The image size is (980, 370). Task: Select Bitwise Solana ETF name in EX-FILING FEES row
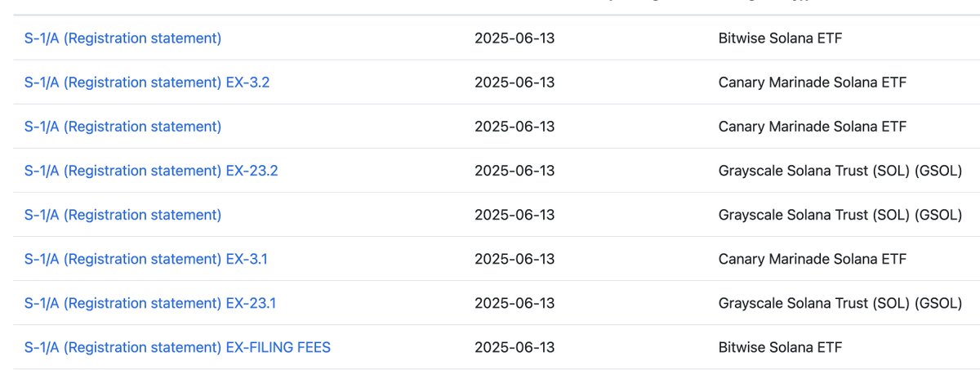pos(780,347)
